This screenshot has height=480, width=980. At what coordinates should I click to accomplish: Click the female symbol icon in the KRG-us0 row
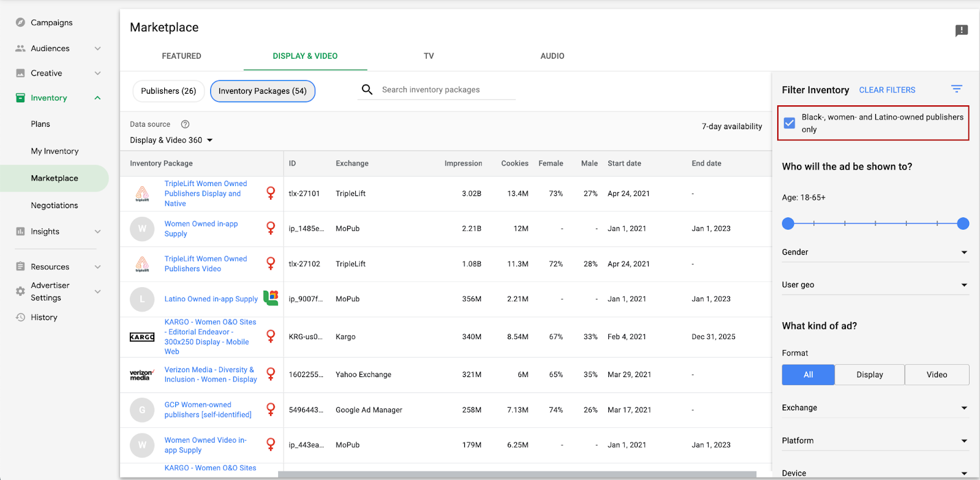click(x=271, y=337)
